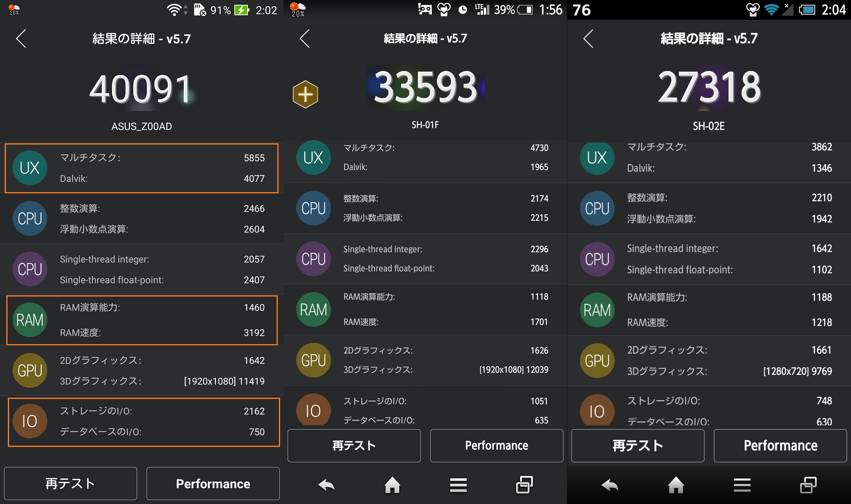Tap GPU icon in SH-02E results

pyautogui.click(x=597, y=361)
